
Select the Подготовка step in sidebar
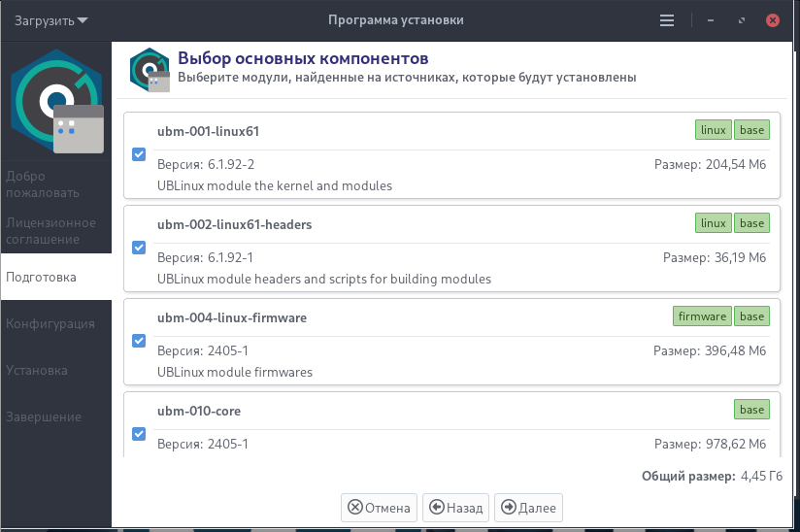(x=56, y=277)
